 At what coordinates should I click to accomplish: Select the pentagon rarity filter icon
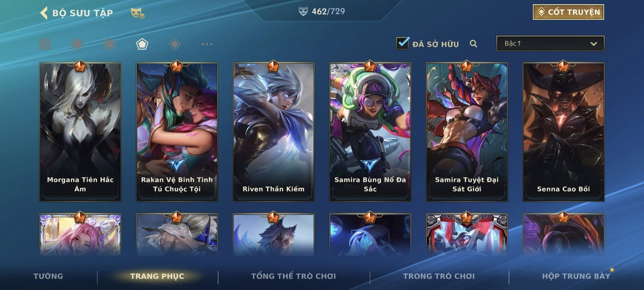142,44
